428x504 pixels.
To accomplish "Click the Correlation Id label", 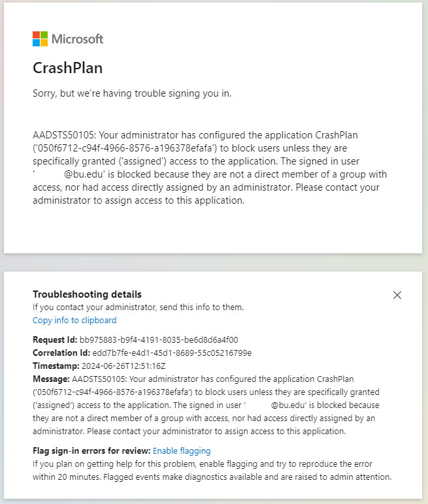I will coord(61,353).
